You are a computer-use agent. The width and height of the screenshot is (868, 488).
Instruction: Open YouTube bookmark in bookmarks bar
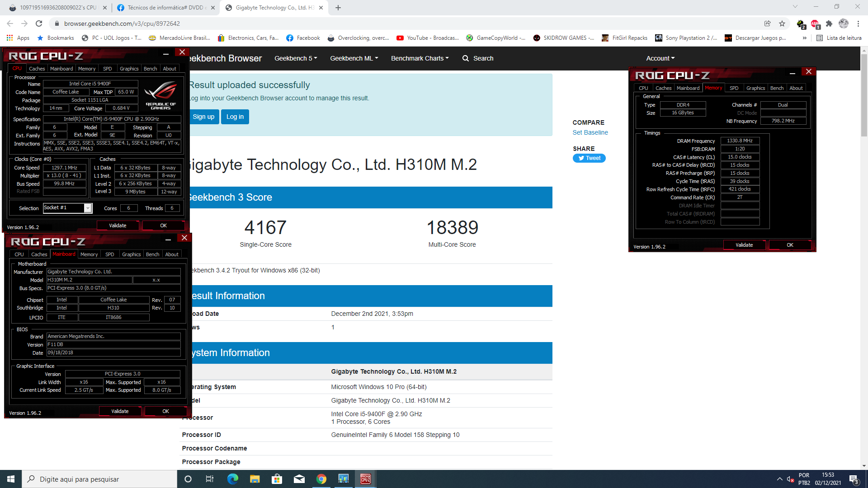[x=428, y=38]
